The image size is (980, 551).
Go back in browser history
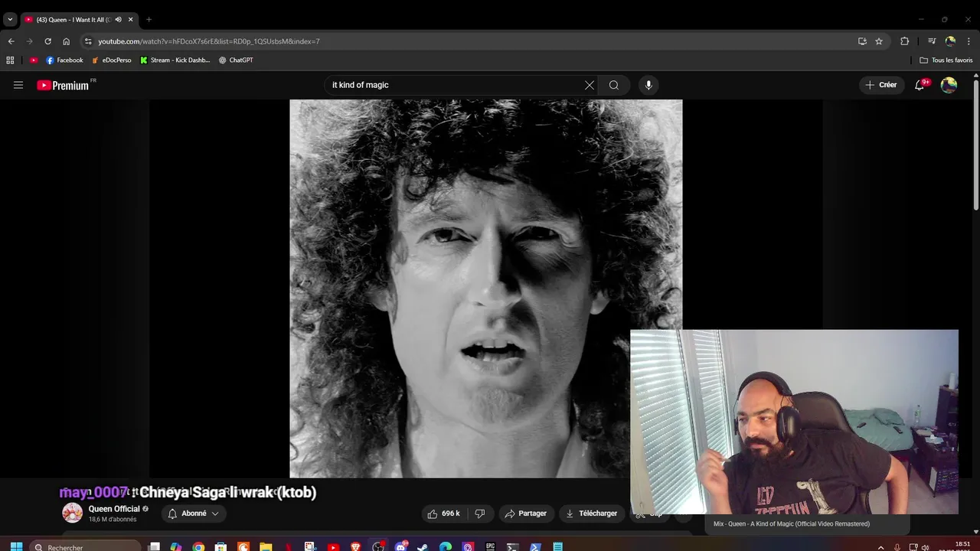pos(11,41)
